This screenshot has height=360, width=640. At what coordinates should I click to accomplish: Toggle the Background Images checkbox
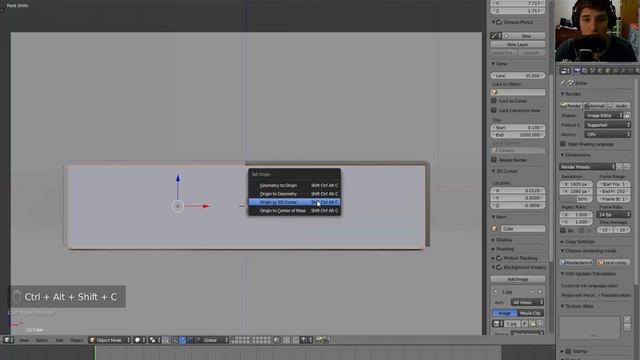[499, 267]
